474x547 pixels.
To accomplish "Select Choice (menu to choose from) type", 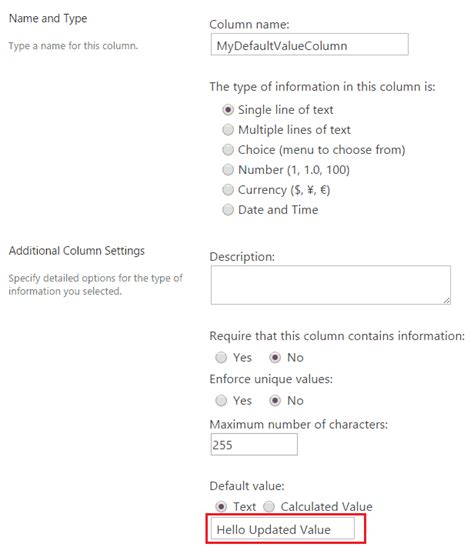I will click(228, 150).
